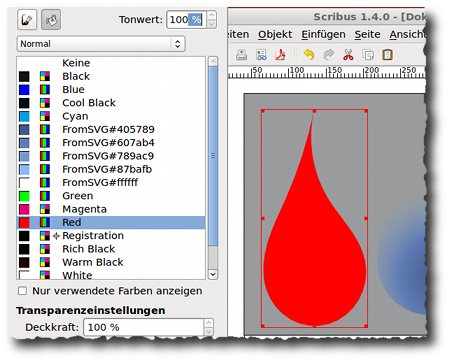Pick FromSVG#ffffff color entry
This screenshot has width=451, height=364.
111,183
